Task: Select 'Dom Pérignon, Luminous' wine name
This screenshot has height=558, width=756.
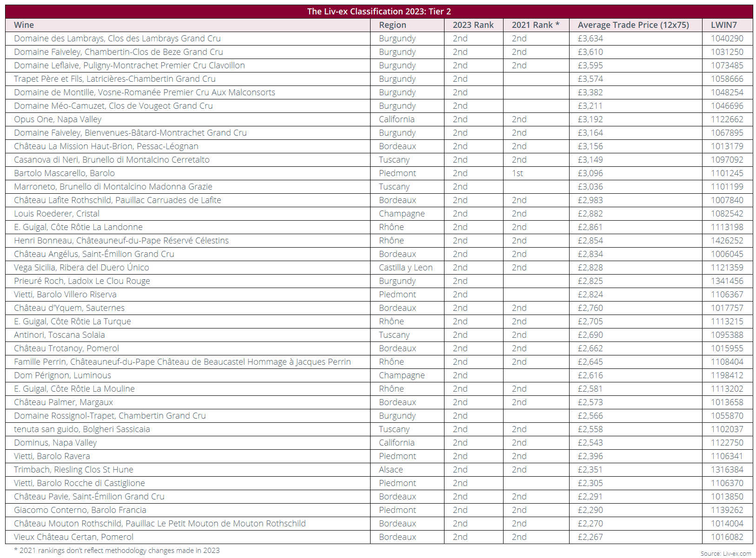Action: click(x=62, y=375)
